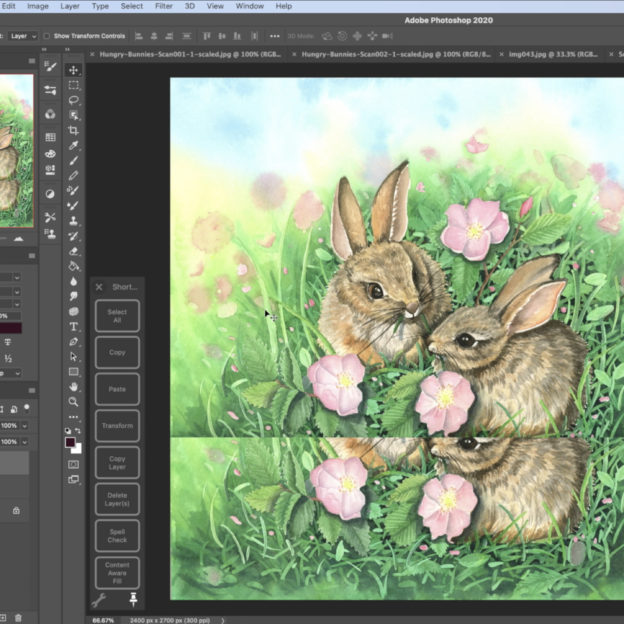The height and width of the screenshot is (624, 624).
Task: Select the Paint Bucket tool
Action: pos(74,266)
